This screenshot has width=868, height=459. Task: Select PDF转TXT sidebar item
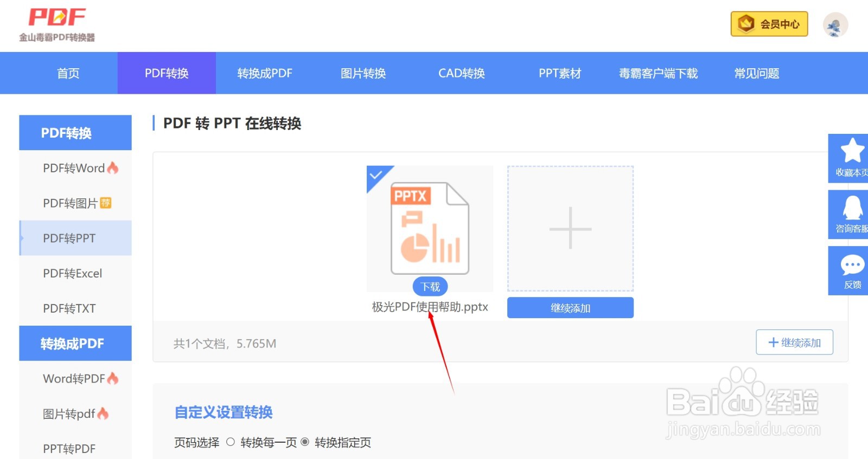pos(75,308)
